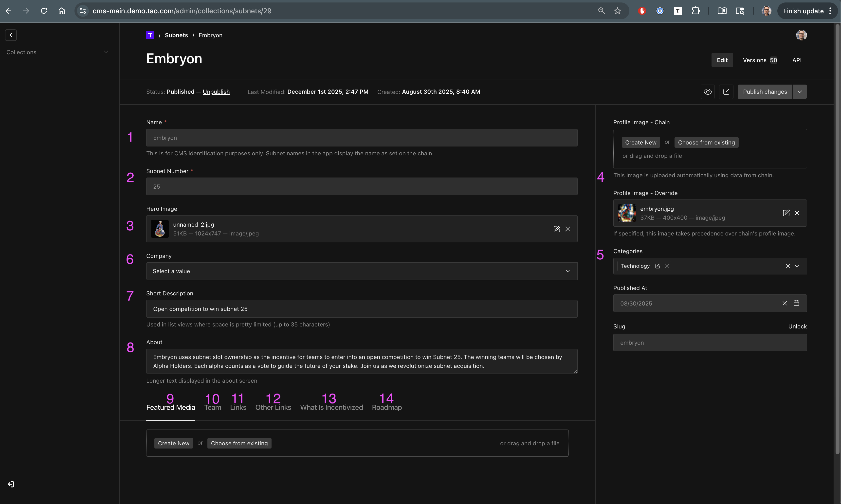Open Publish changes dropdown arrow
Screen dimensions: 841x504
[800, 92]
